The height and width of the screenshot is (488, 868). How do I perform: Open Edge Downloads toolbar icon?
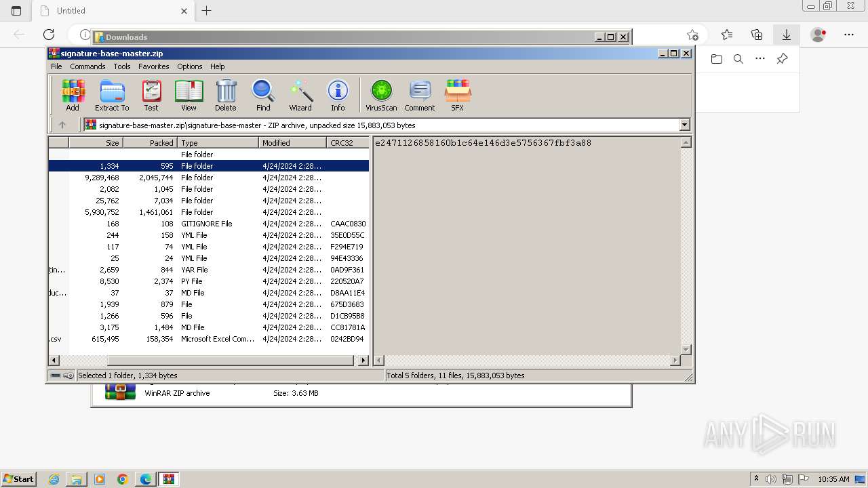(787, 35)
